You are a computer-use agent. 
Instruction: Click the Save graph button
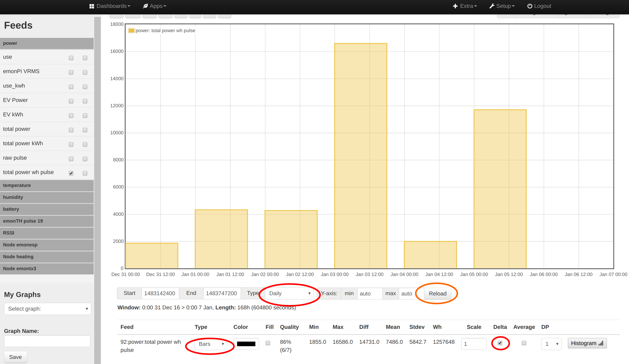click(x=15, y=357)
